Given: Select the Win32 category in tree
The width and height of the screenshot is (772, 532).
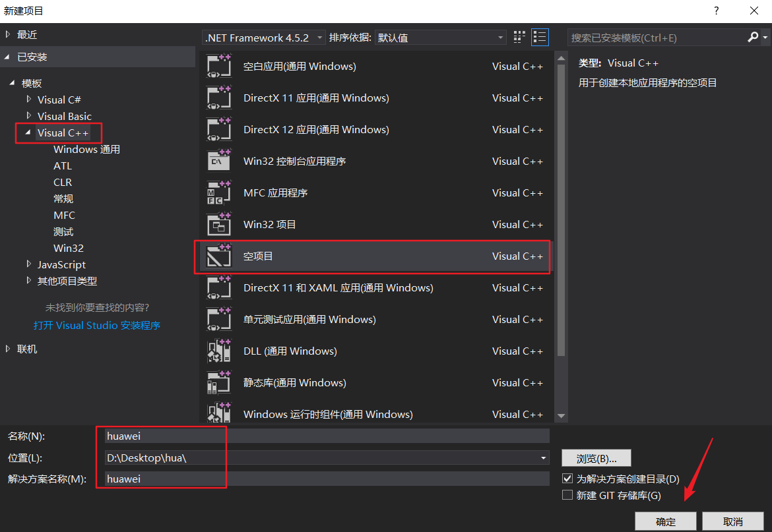Looking at the screenshot, I should 69,248.
